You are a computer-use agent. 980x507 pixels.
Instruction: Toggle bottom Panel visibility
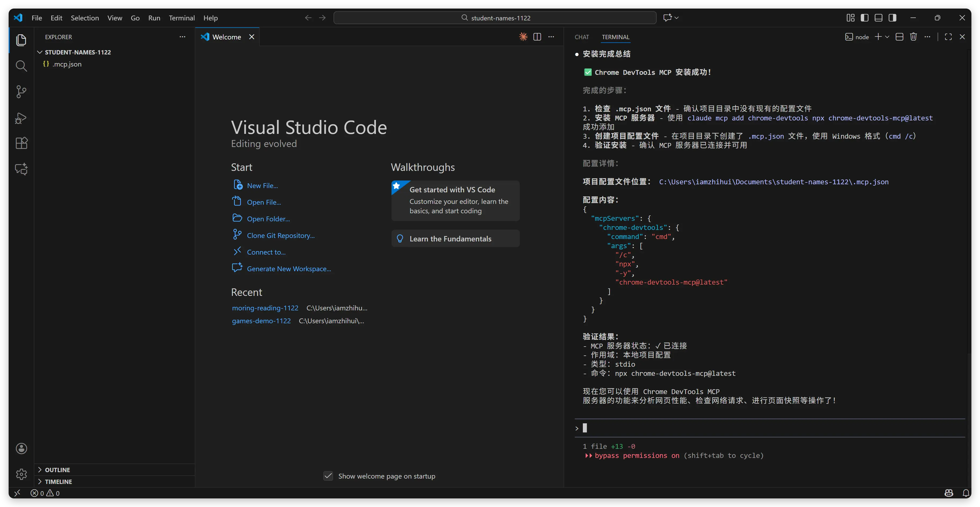coord(878,18)
